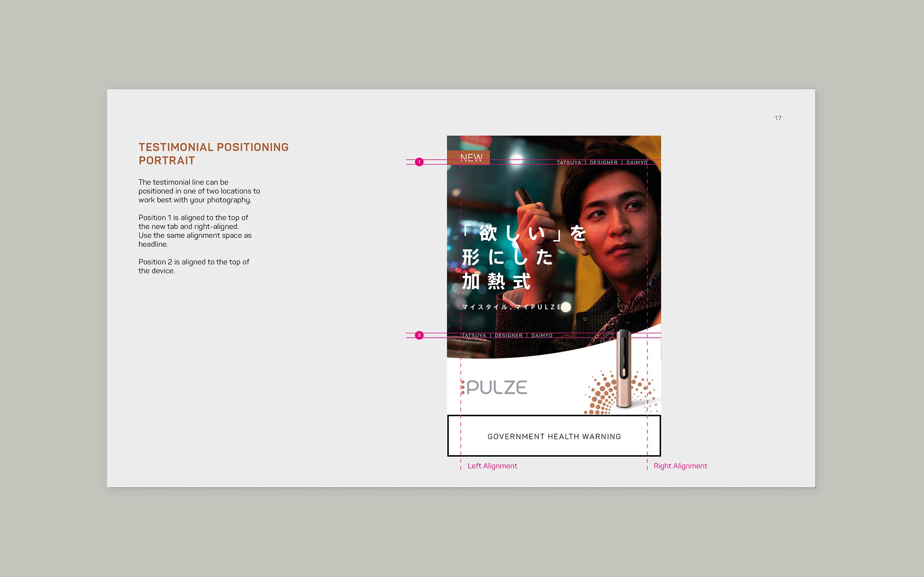This screenshot has height=577, width=924.
Task: Click the Japanese headline line '「欲しい」を'
Action: [524, 233]
